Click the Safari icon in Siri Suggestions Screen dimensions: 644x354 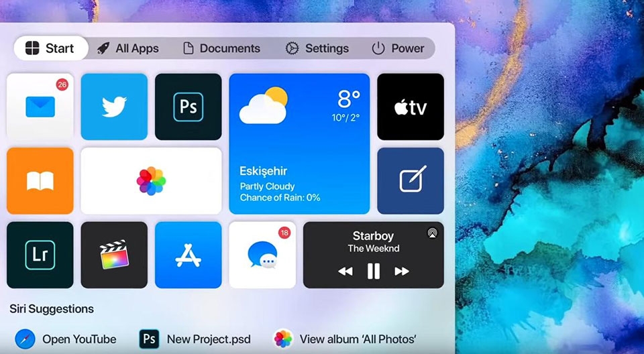(x=25, y=339)
